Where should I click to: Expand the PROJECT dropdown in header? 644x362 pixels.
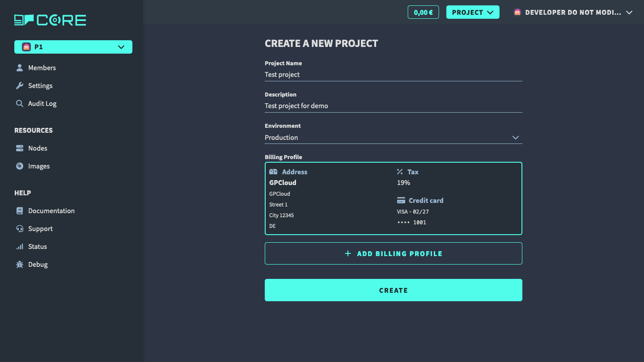(x=473, y=13)
